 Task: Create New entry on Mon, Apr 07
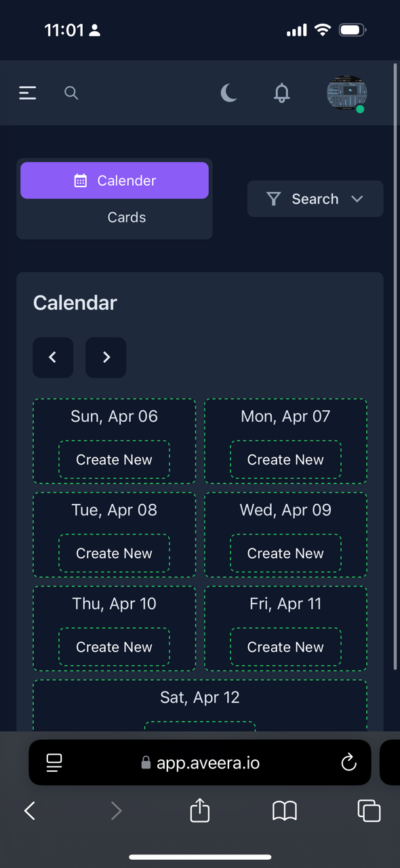(285, 460)
